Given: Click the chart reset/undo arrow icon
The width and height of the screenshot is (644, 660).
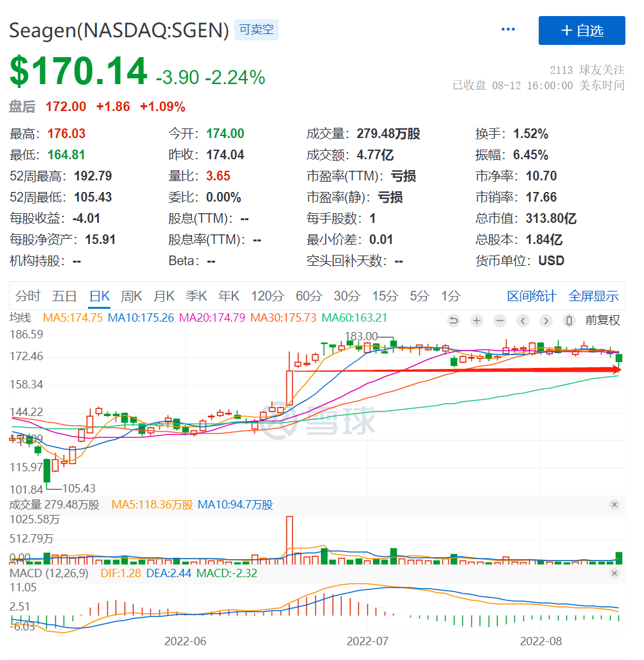Looking at the screenshot, I should 453,320.
